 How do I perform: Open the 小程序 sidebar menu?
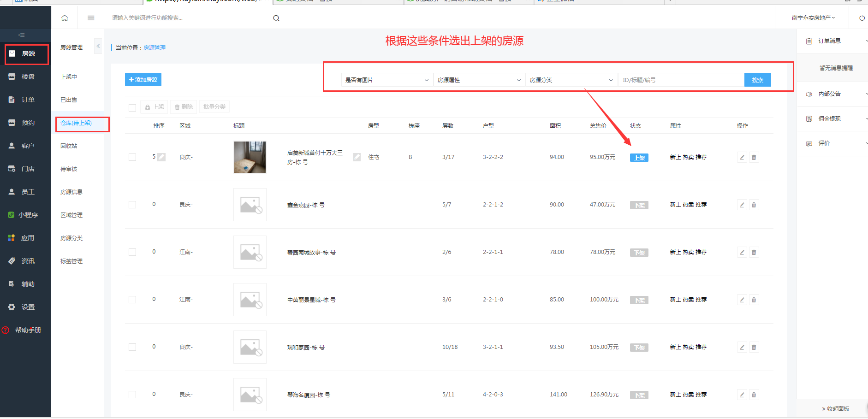[25, 215]
